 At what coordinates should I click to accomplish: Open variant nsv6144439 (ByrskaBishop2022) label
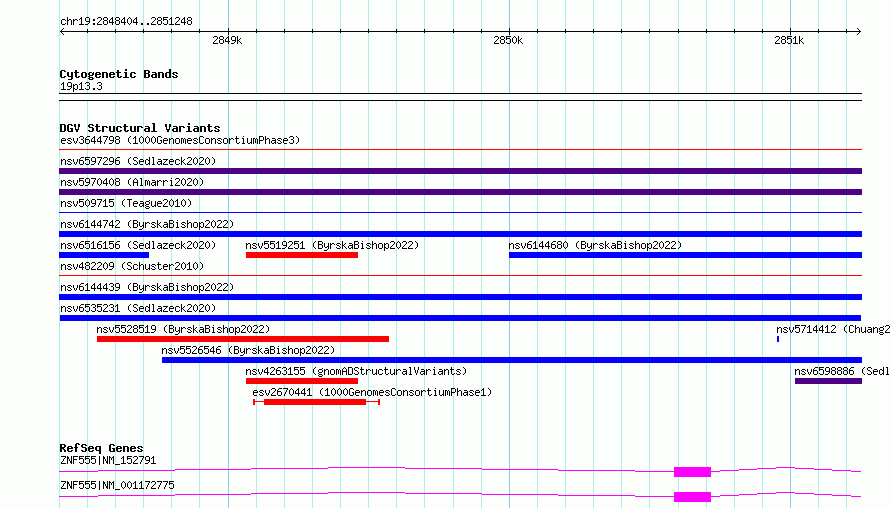coord(147,287)
